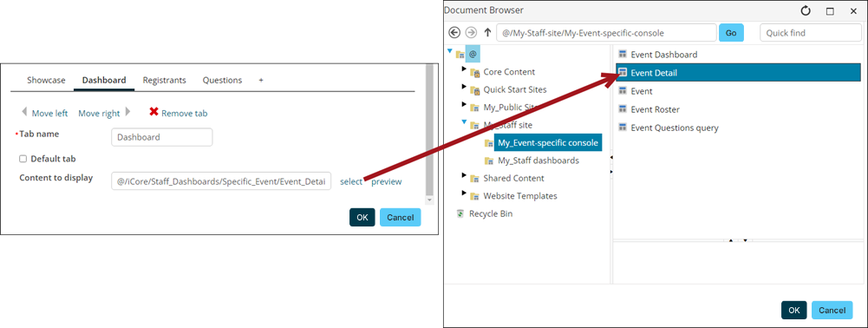
Task: Click the Tab name input field
Action: coord(161,137)
